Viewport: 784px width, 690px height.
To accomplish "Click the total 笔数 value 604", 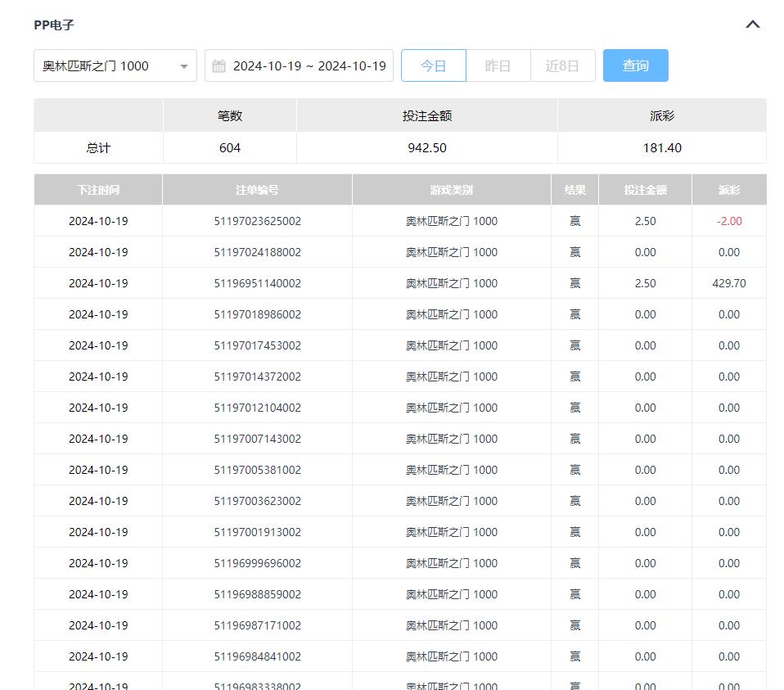I will [x=230, y=148].
